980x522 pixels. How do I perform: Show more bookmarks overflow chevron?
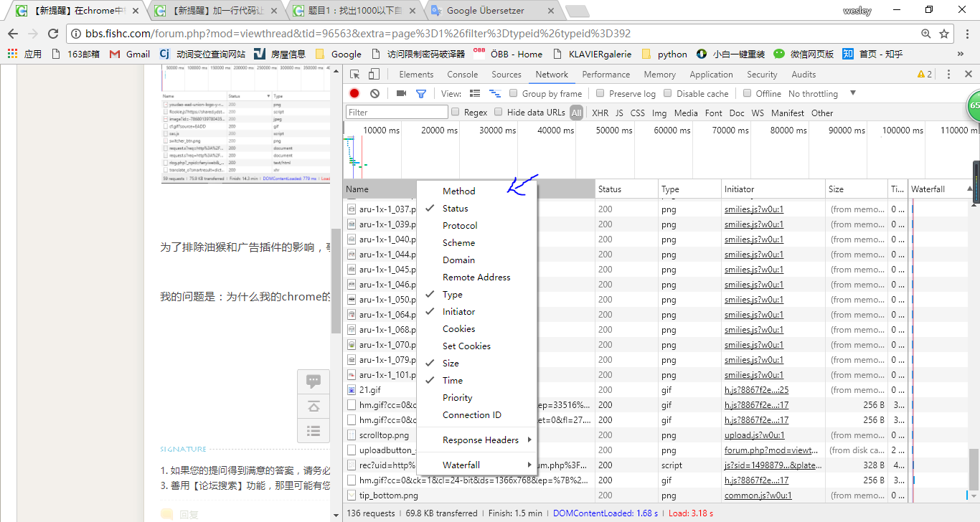pos(961,54)
